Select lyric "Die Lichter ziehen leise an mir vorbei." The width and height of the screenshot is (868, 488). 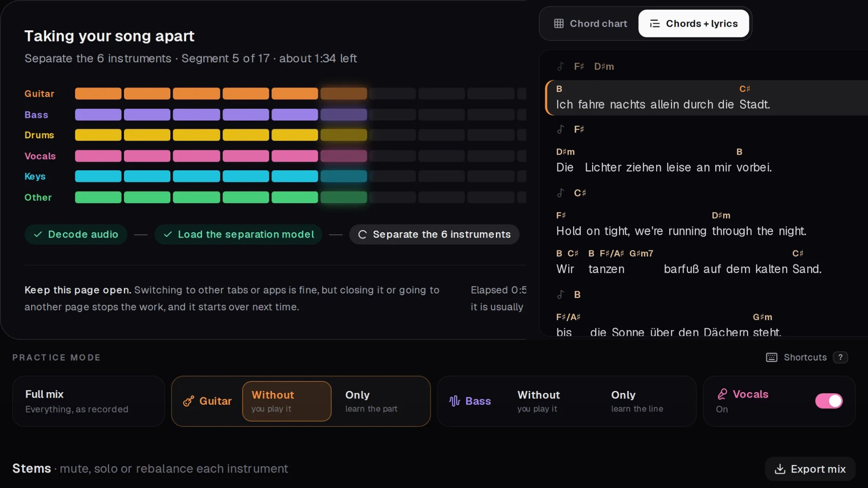click(664, 168)
